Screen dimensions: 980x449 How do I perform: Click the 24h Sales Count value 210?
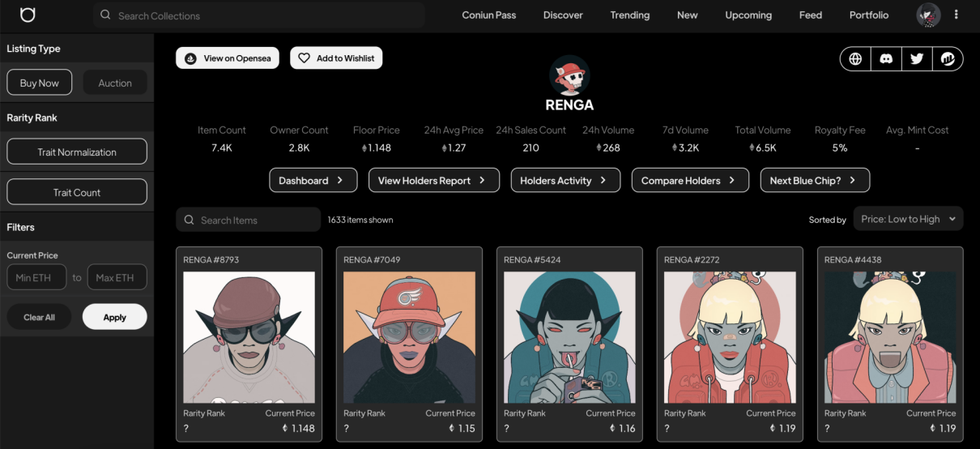click(530, 148)
